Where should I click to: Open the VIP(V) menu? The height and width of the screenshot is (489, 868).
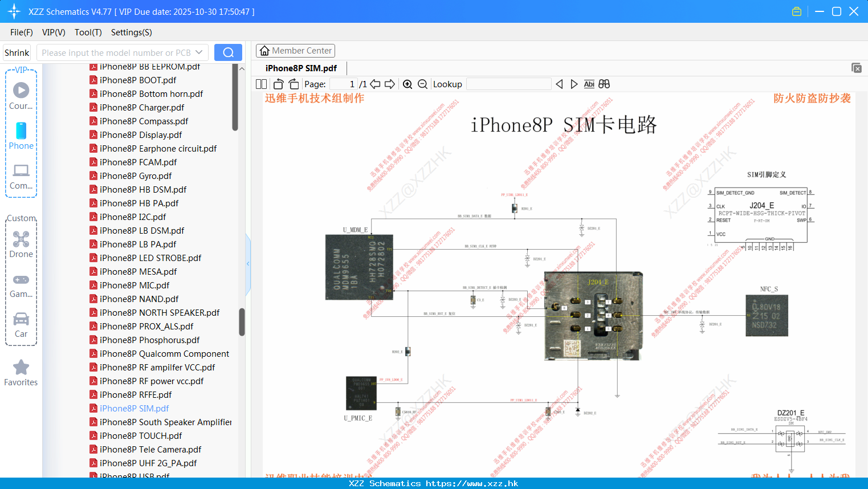(x=54, y=32)
